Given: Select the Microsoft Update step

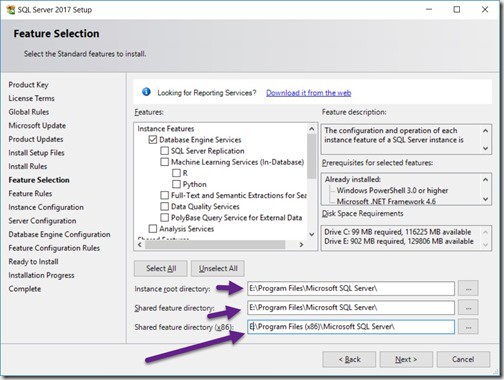Looking at the screenshot, I should point(37,126).
